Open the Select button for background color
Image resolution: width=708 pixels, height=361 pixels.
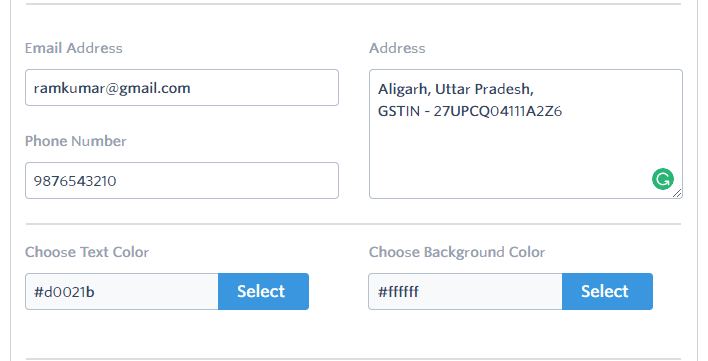tap(607, 292)
